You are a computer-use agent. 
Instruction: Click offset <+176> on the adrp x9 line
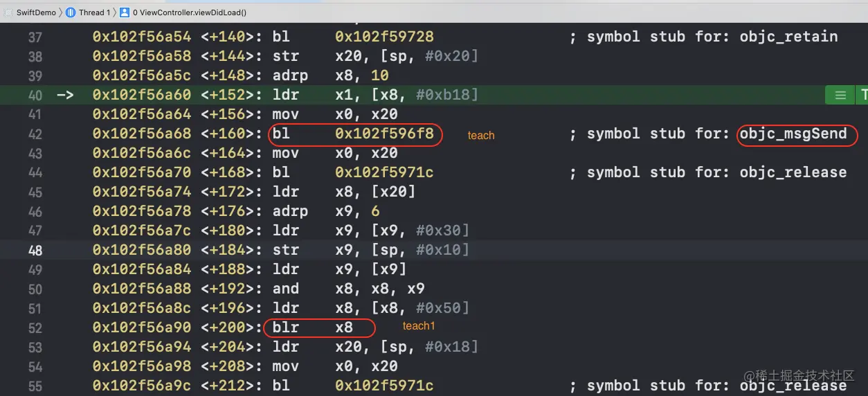pos(232,211)
